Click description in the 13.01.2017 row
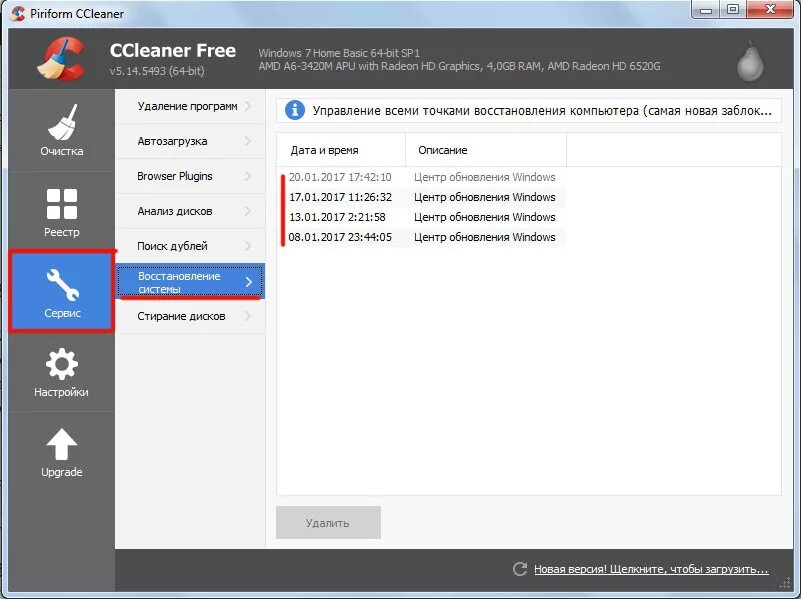This screenshot has height=599, width=801. [x=484, y=217]
